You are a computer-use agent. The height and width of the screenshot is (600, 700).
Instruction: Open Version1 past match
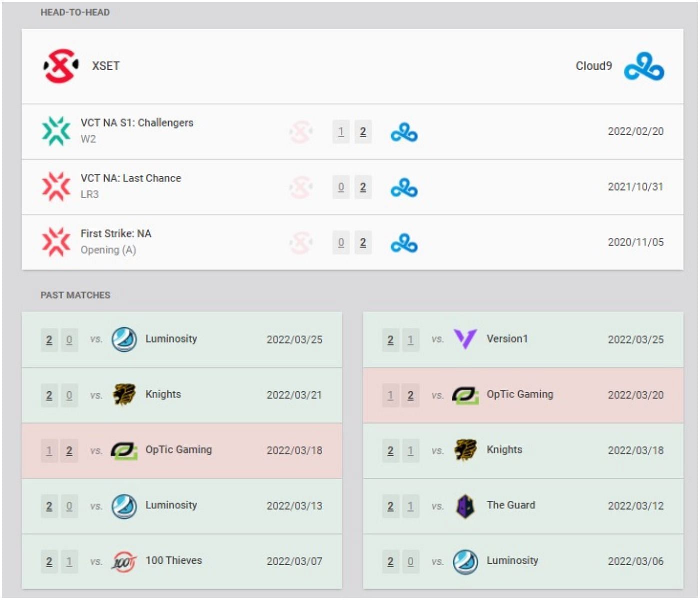pyautogui.click(x=523, y=340)
